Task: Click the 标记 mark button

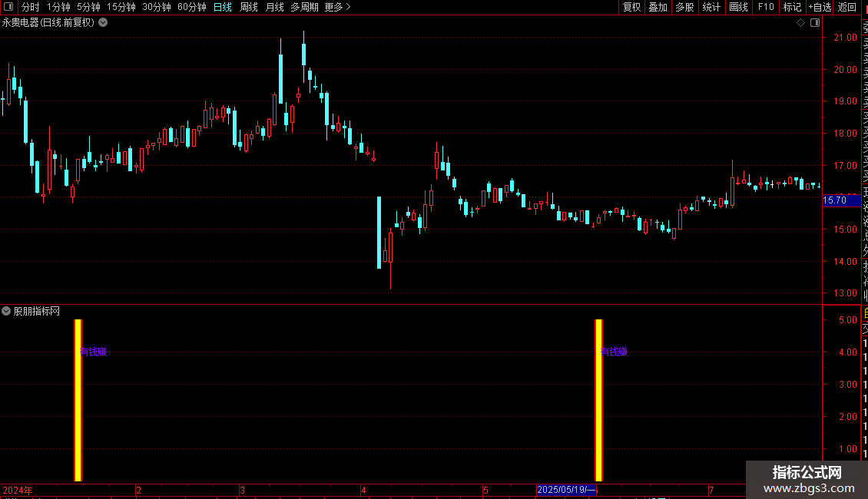Action: coord(792,7)
